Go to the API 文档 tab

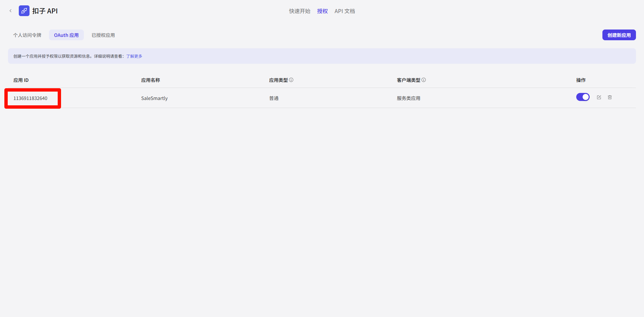[x=344, y=11]
